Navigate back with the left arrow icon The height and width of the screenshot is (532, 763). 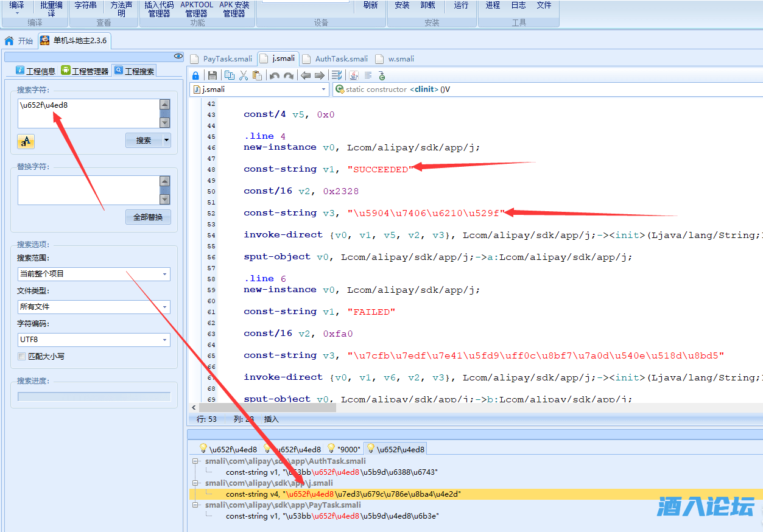tap(306, 75)
